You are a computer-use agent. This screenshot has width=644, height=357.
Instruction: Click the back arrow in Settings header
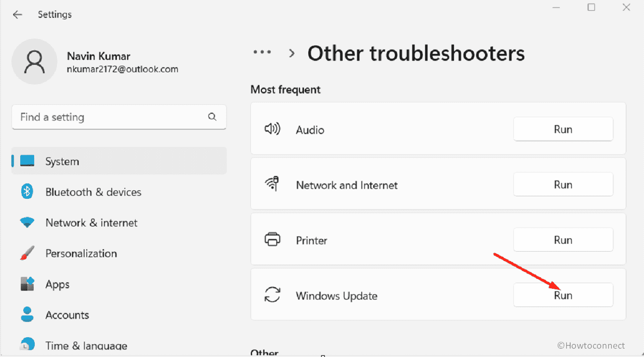coord(18,15)
